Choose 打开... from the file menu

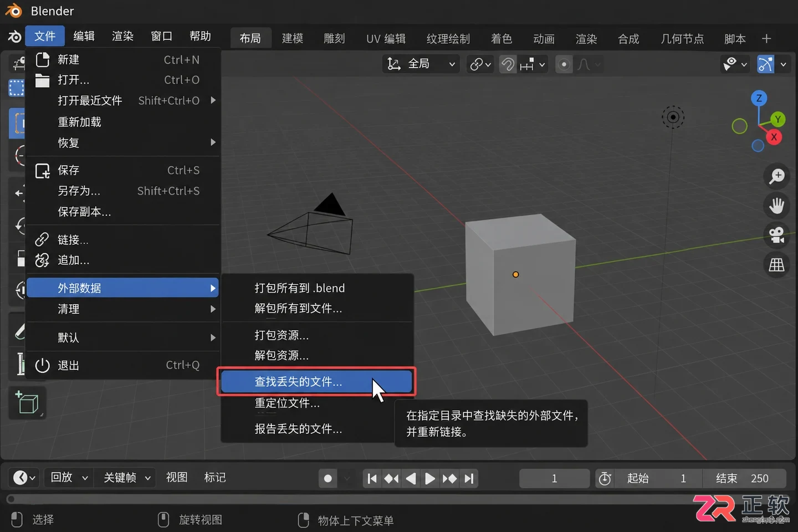click(x=123, y=80)
